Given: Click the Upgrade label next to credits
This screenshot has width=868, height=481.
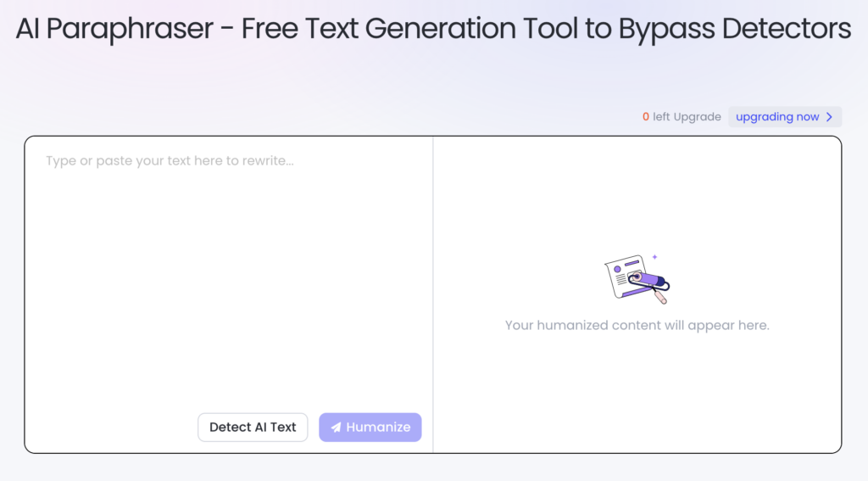Looking at the screenshot, I should tap(699, 117).
